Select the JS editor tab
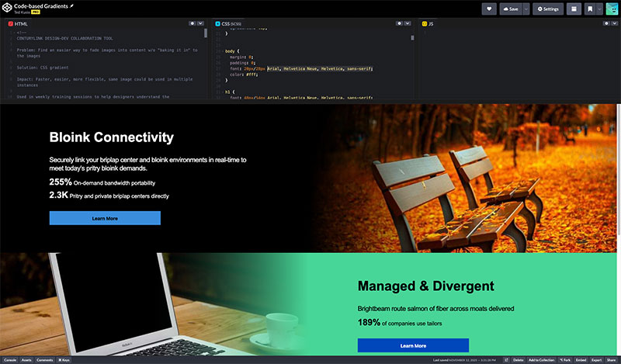 pos(428,24)
